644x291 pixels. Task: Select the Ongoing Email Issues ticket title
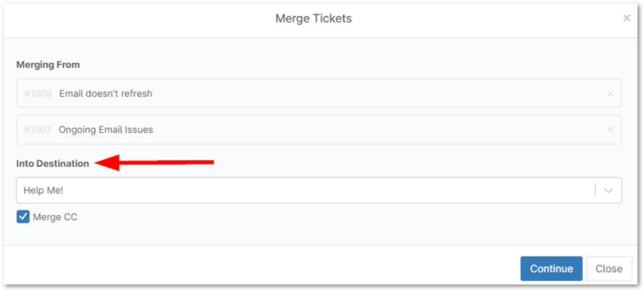[x=106, y=130]
